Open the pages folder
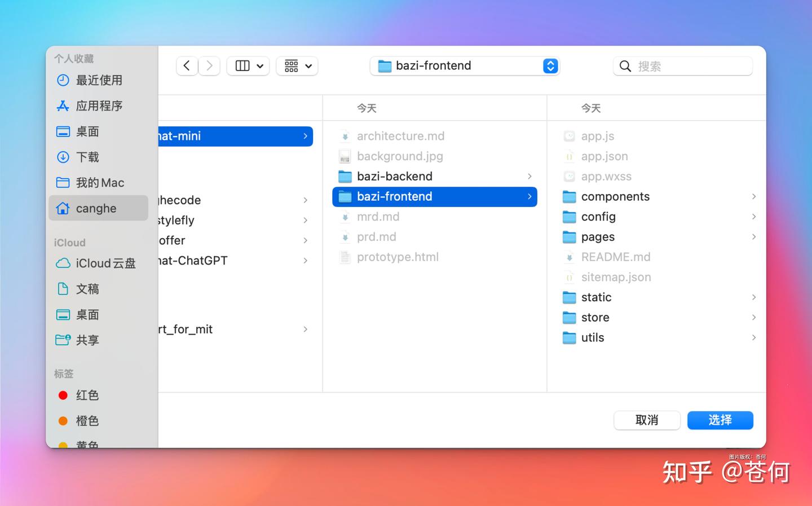The image size is (812, 506). tap(598, 237)
